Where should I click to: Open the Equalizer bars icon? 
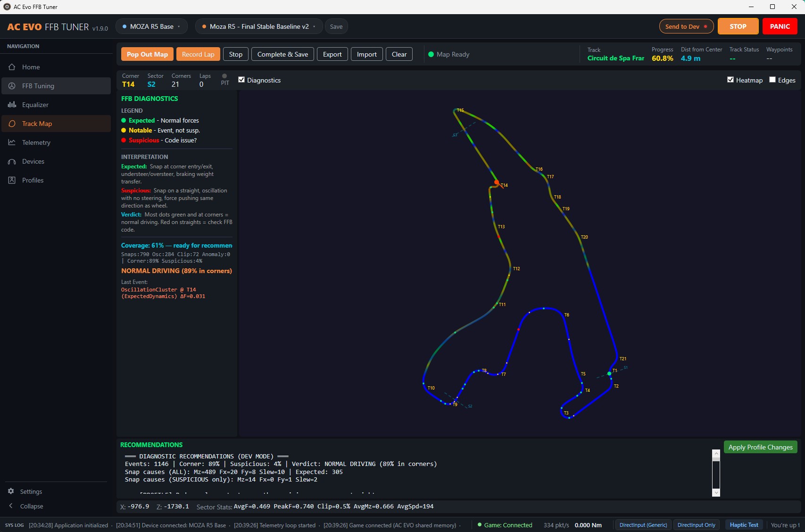(12, 105)
